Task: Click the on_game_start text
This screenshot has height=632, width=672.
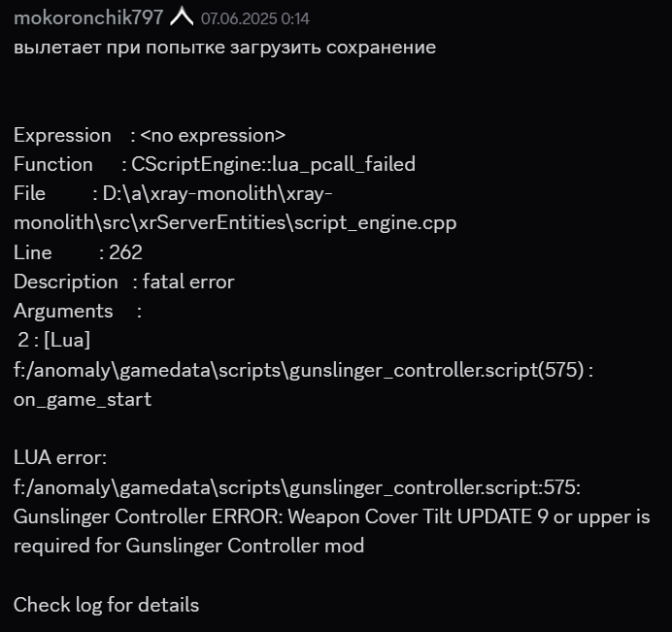Action: click(83, 399)
